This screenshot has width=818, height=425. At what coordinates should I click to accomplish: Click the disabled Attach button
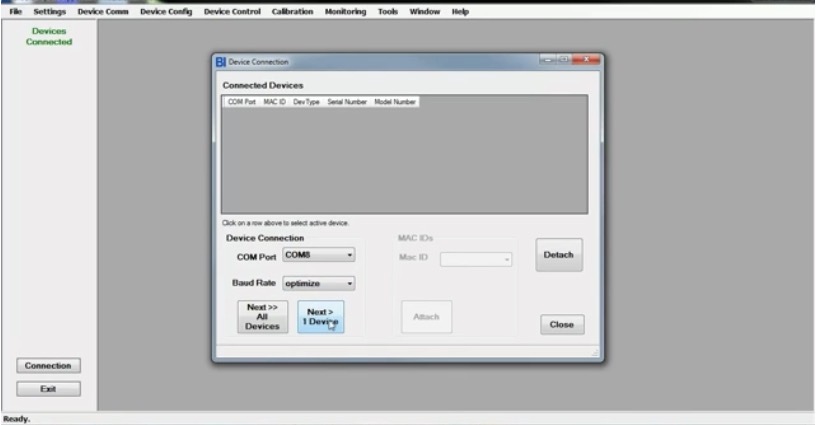(426, 317)
